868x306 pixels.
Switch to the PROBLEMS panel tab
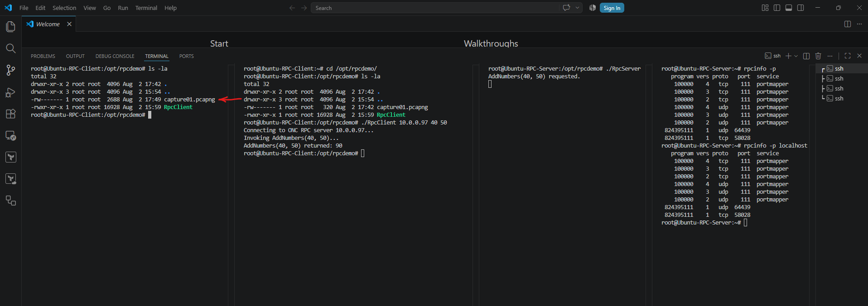pyautogui.click(x=43, y=56)
